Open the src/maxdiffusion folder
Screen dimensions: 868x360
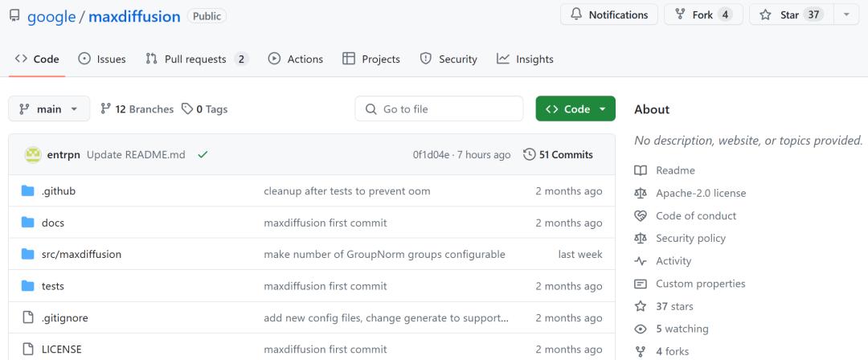pyautogui.click(x=81, y=254)
